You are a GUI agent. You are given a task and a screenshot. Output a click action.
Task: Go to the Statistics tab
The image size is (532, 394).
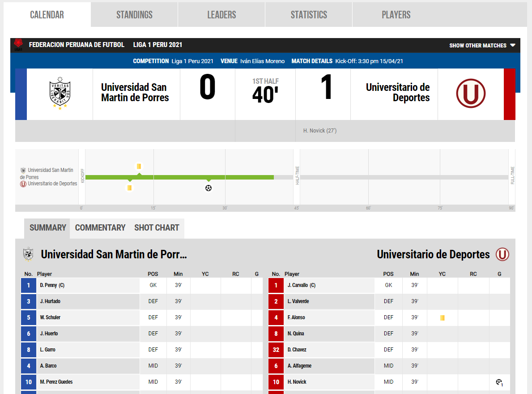pyautogui.click(x=309, y=15)
